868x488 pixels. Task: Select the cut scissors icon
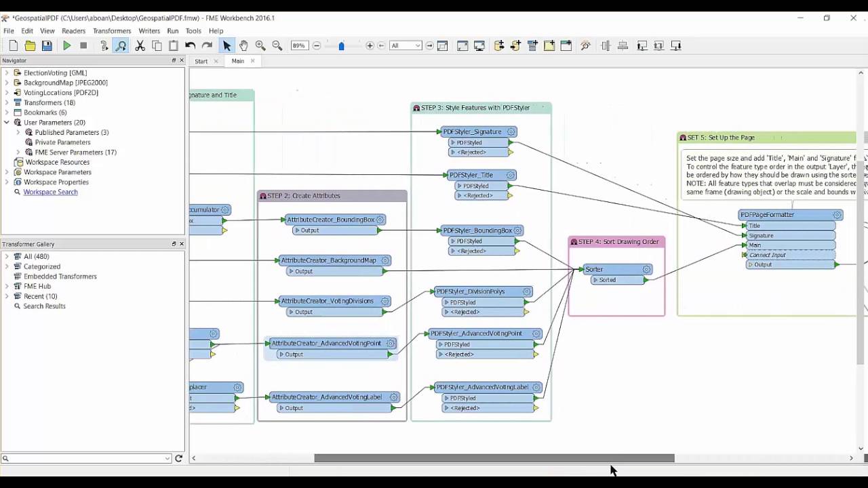point(140,45)
